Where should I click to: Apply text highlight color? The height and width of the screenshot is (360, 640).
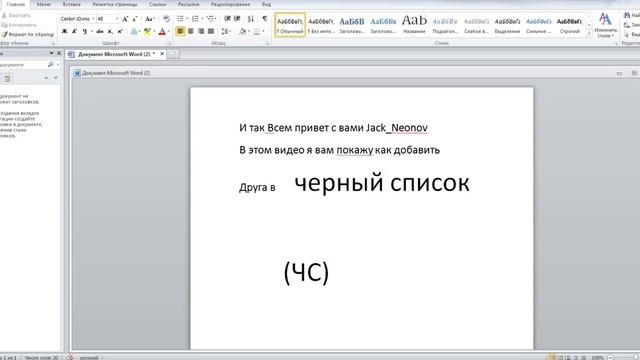click(147, 31)
